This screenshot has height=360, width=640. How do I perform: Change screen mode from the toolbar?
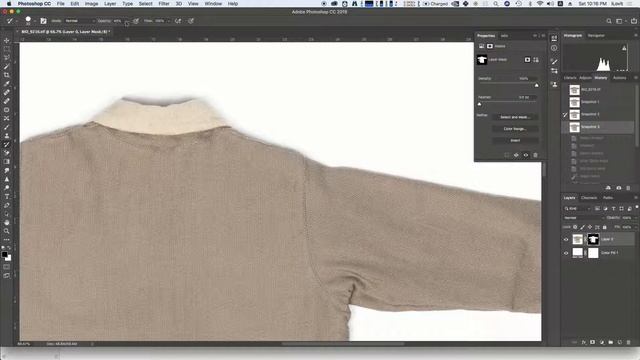(x=7, y=276)
